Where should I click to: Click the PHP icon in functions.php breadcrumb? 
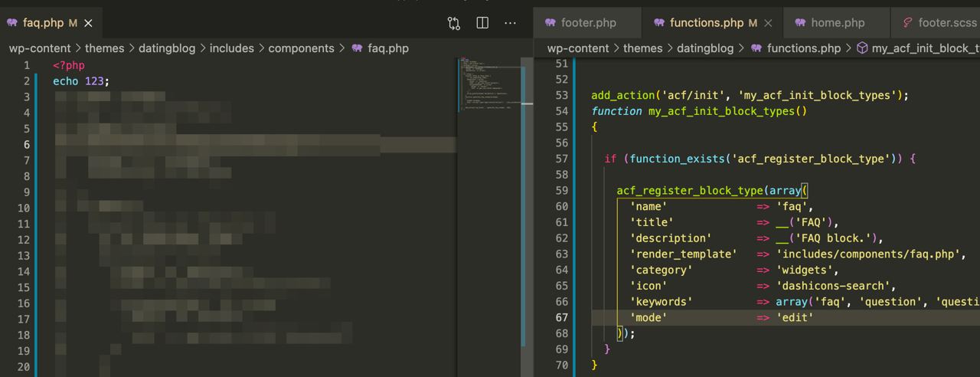[756, 48]
